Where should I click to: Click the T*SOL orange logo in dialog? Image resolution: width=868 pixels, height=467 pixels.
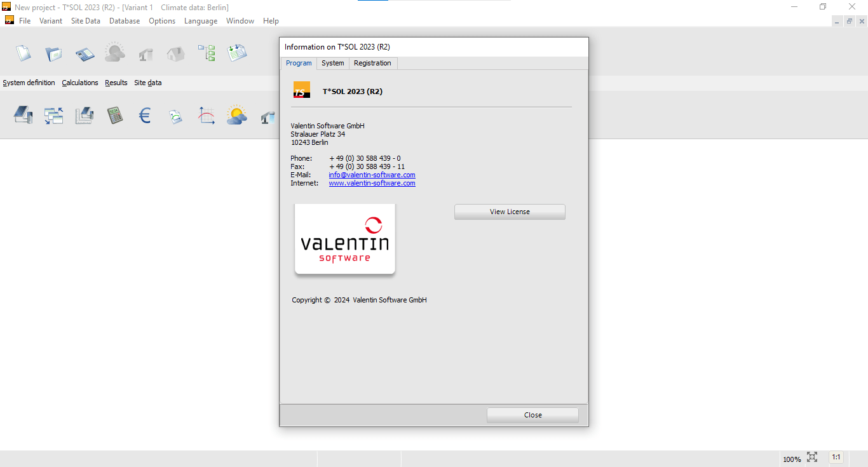point(301,90)
